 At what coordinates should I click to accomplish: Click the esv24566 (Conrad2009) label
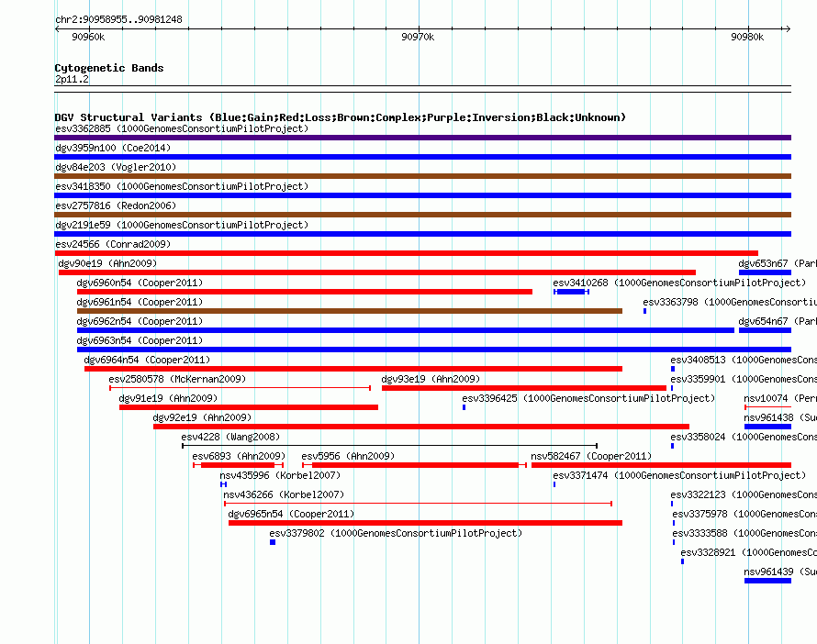coord(113,244)
